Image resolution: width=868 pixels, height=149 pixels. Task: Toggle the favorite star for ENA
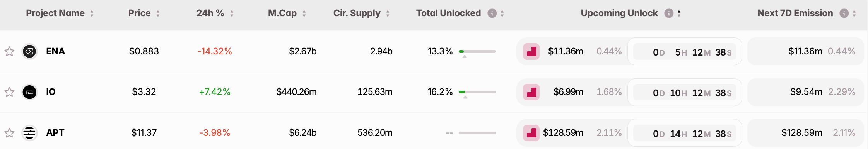point(10,51)
